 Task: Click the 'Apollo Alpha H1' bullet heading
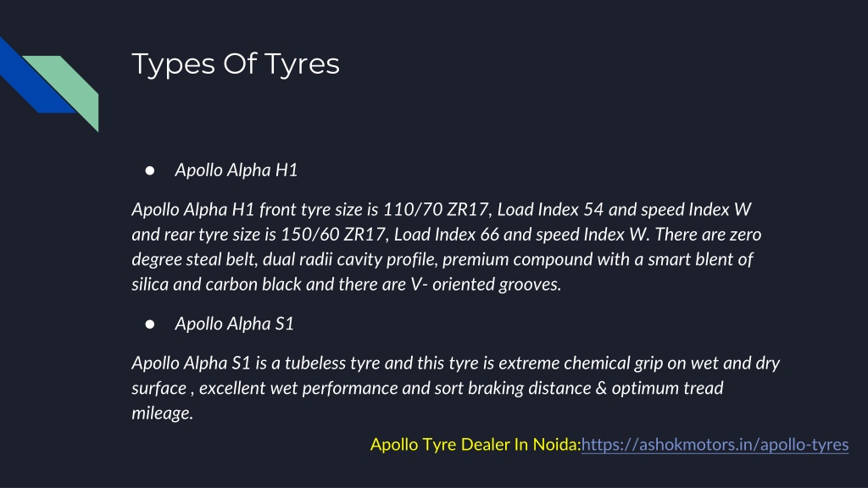click(x=236, y=169)
